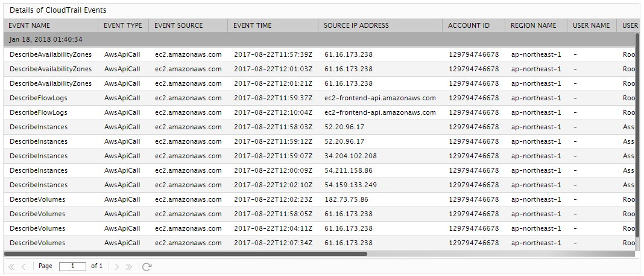Image resolution: width=644 pixels, height=276 pixels.
Task: Sort by ACCOUNT ID column header
Action: 474,25
